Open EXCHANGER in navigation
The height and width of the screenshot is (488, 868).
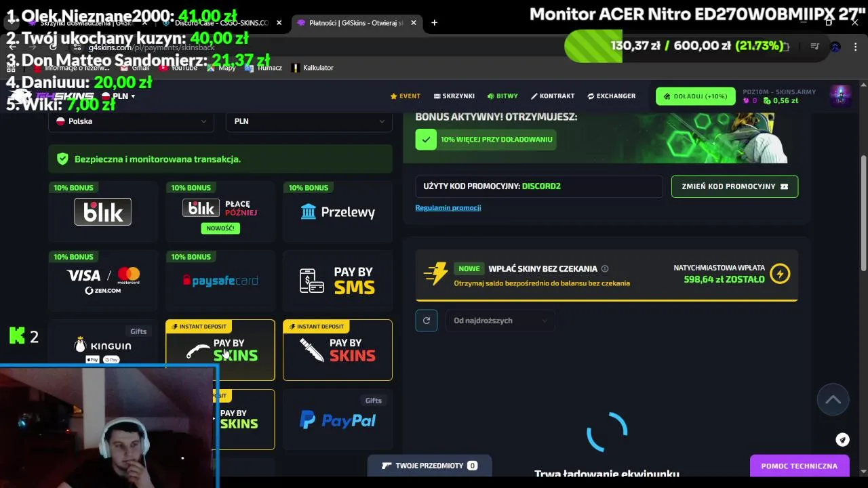click(x=612, y=96)
